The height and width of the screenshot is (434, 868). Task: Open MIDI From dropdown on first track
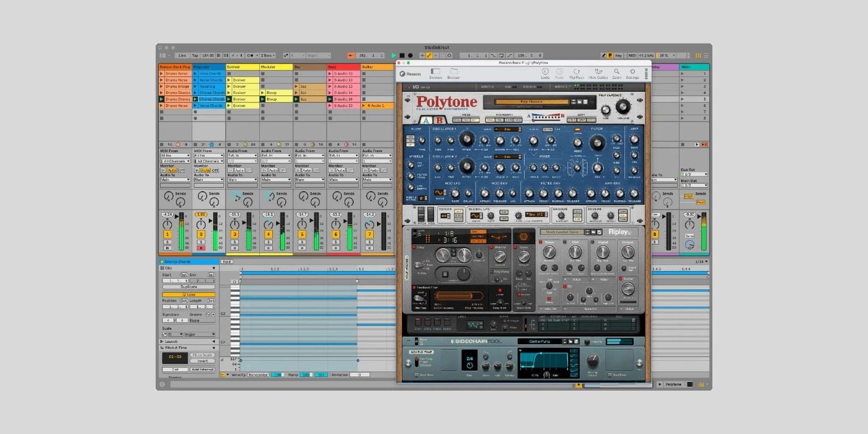174,156
